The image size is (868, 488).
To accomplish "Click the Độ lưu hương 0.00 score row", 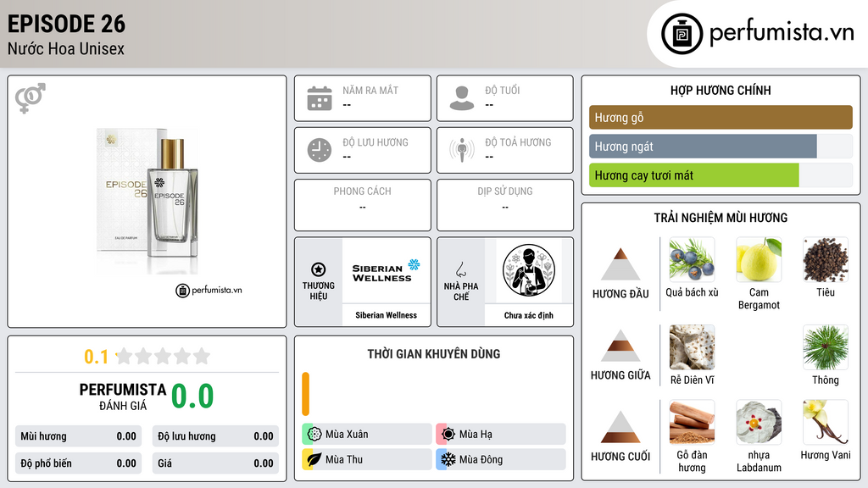I will [215, 436].
